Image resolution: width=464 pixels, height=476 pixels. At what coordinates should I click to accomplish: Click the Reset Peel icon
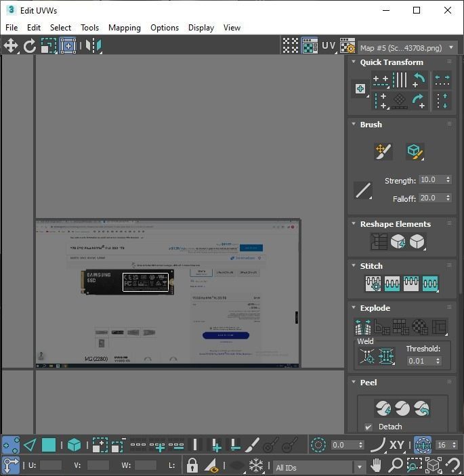(421, 408)
